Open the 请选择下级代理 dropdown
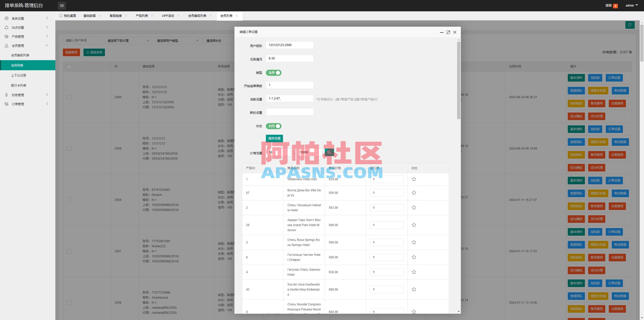 click(x=128, y=40)
